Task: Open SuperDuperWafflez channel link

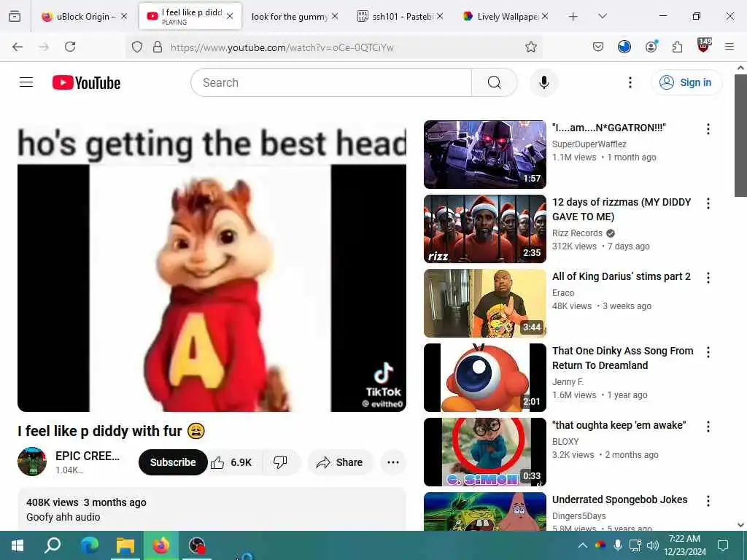Action: pos(589,144)
